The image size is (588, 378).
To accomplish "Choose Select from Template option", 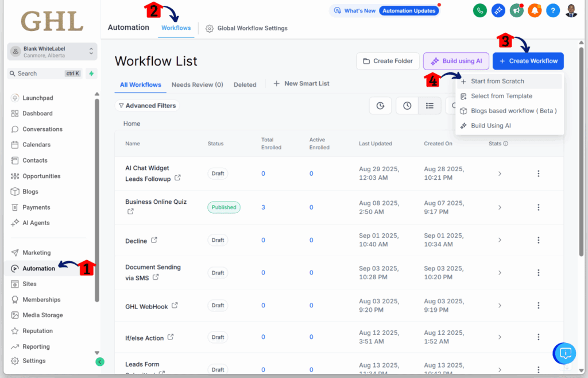I will tap(509, 96).
